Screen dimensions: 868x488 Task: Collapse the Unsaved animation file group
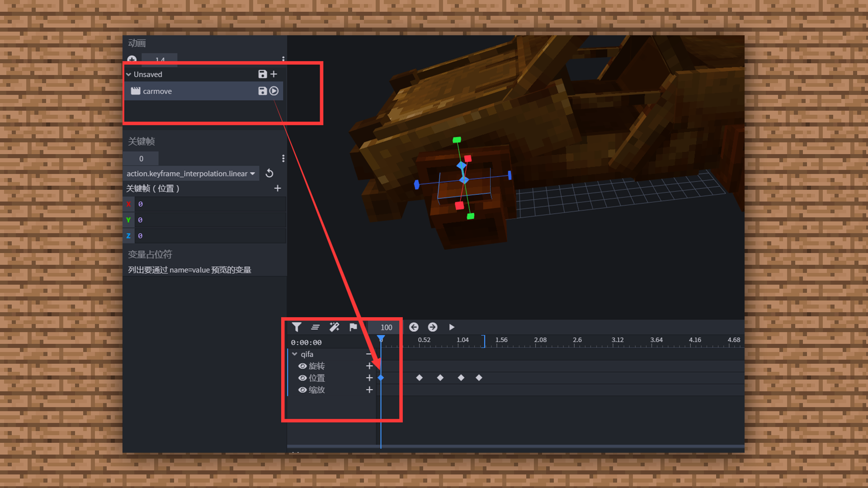(129, 75)
